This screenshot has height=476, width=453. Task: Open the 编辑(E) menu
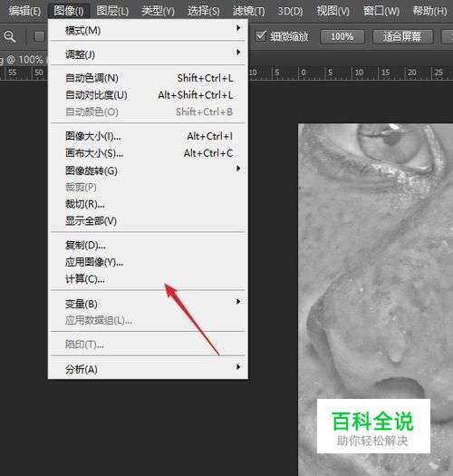tap(24, 11)
